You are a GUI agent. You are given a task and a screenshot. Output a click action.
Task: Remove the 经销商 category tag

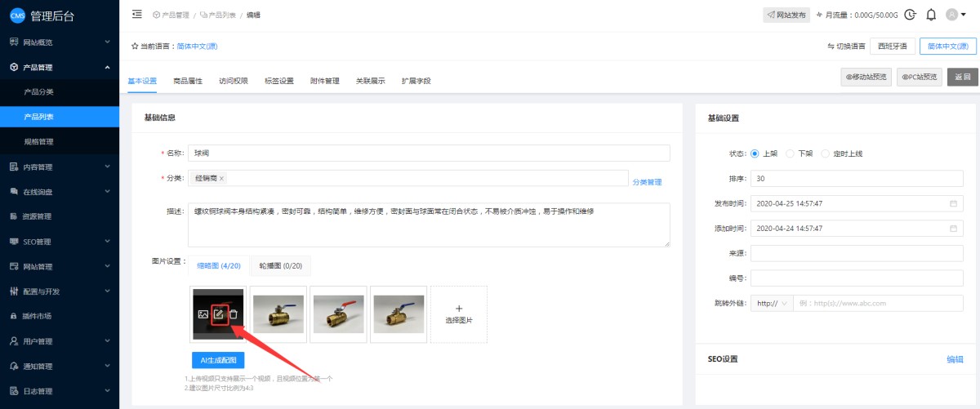[222, 178]
